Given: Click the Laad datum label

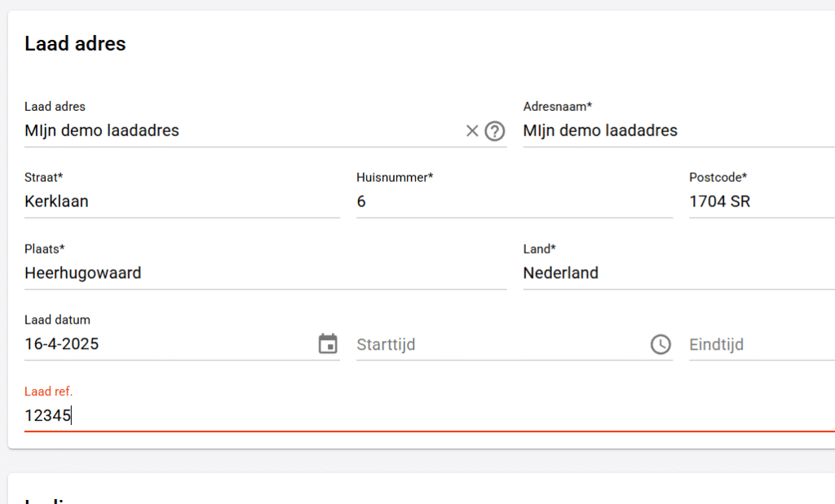Looking at the screenshot, I should point(58,320).
